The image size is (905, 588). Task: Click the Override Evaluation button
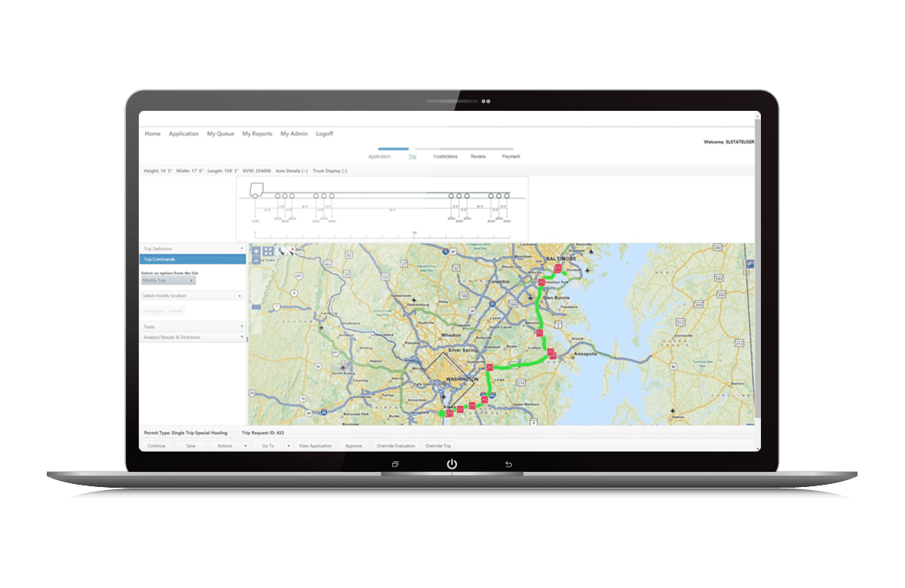[395, 446]
